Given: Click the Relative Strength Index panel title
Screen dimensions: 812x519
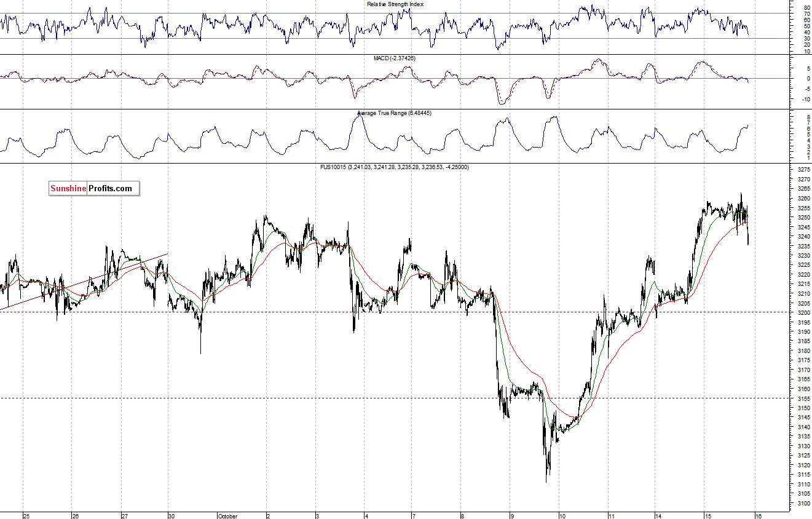Looking at the screenshot, I should [x=395, y=4].
